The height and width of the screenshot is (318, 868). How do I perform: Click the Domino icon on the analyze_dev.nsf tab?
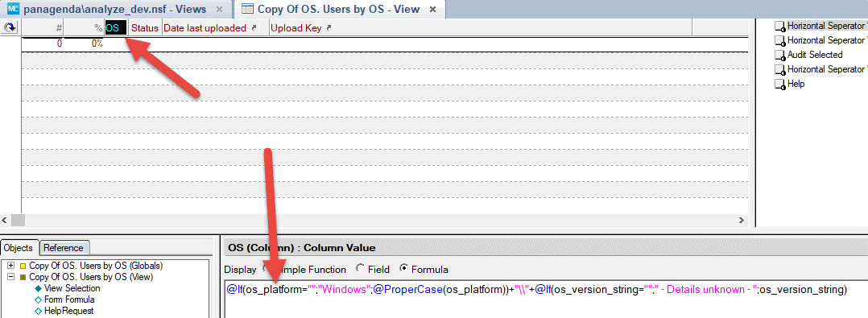point(12,10)
